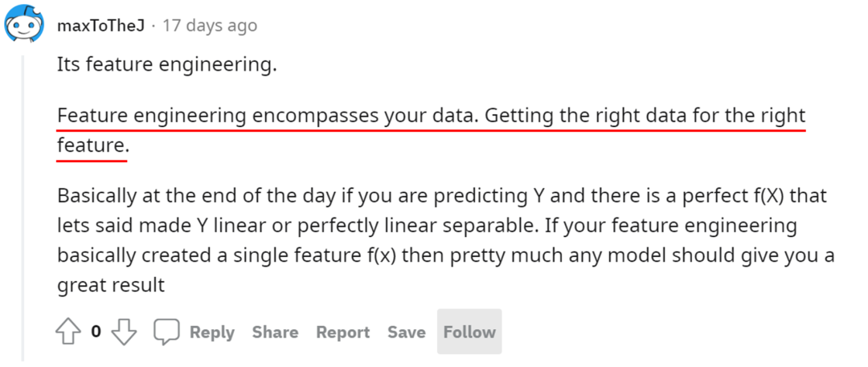Share this comment
This screenshot has width=868, height=367.
275,332
